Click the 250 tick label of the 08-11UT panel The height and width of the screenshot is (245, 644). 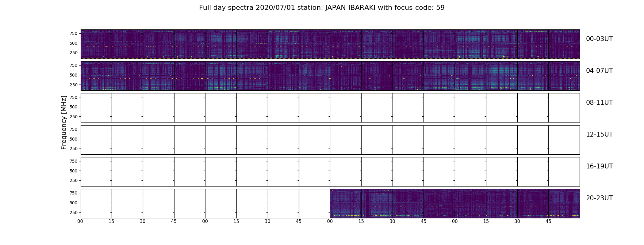pyautogui.click(x=74, y=117)
